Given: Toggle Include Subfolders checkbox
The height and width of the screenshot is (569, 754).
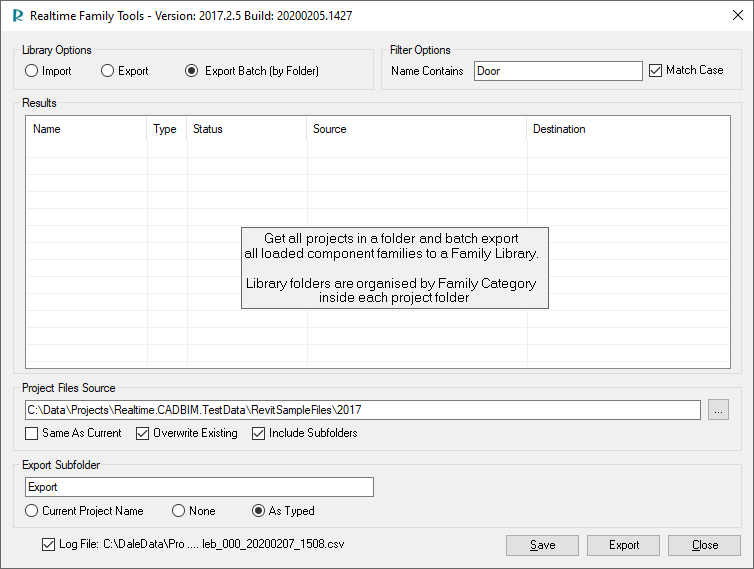Looking at the screenshot, I should click(x=258, y=433).
